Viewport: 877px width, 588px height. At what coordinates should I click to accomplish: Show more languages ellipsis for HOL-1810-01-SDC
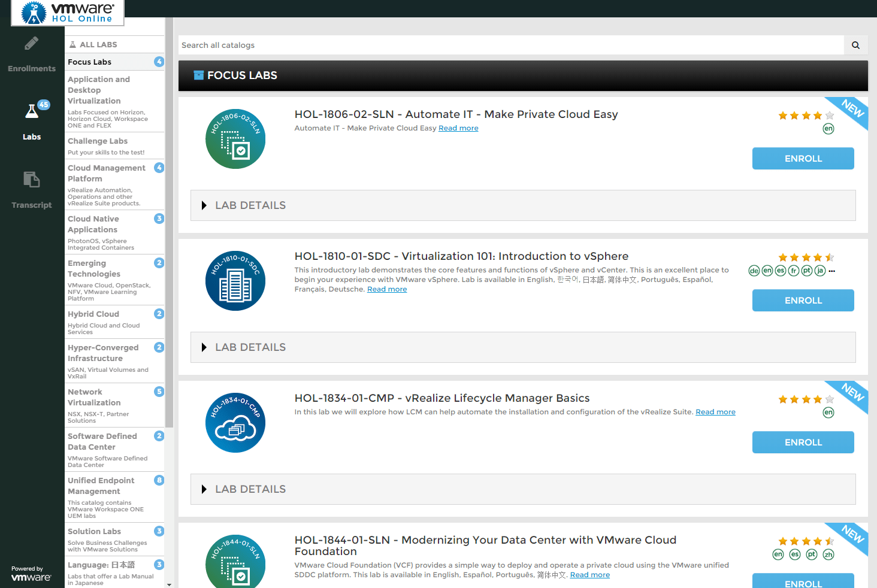pos(832,271)
